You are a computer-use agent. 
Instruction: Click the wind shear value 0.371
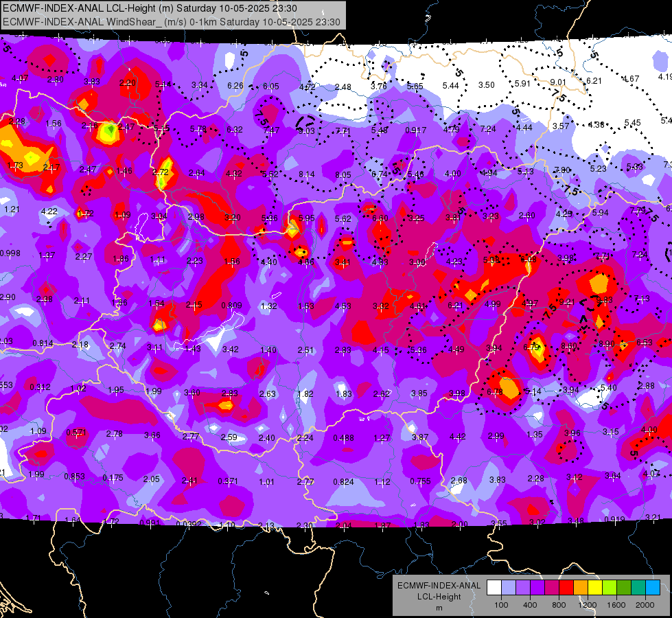(228, 481)
